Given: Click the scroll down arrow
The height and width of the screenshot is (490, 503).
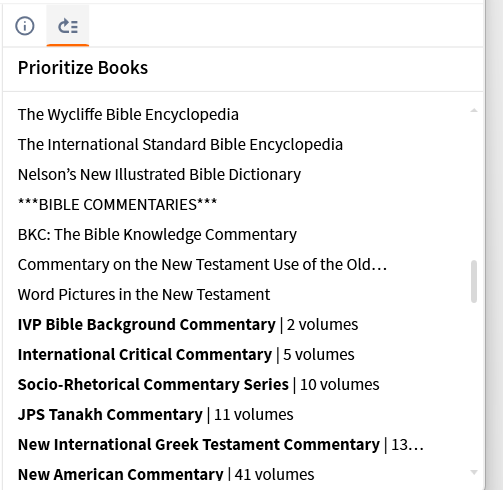Looking at the screenshot, I should coord(474,472).
